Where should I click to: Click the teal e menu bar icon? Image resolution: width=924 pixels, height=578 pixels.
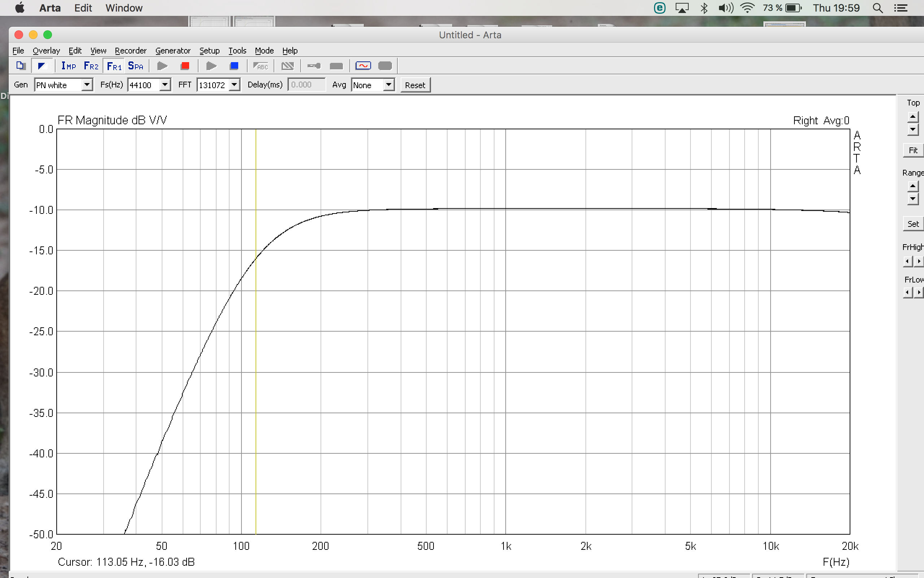click(x=659, y=8)
